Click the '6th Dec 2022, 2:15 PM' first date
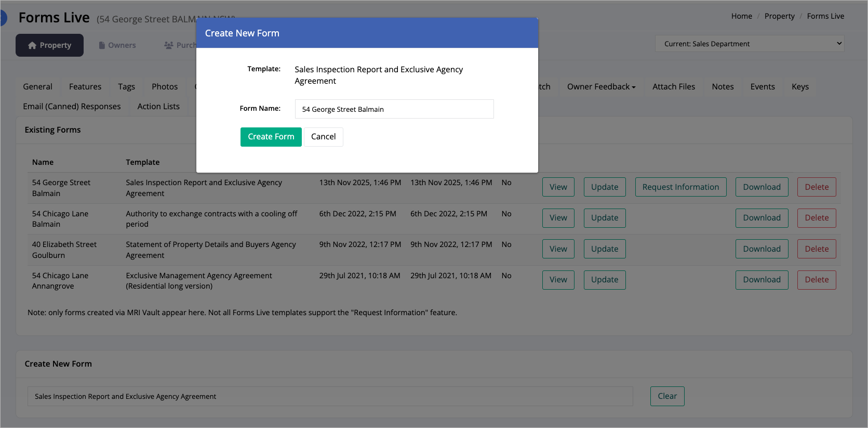The height and width of the screenshot is (428, 868). (x=357, y=214)
